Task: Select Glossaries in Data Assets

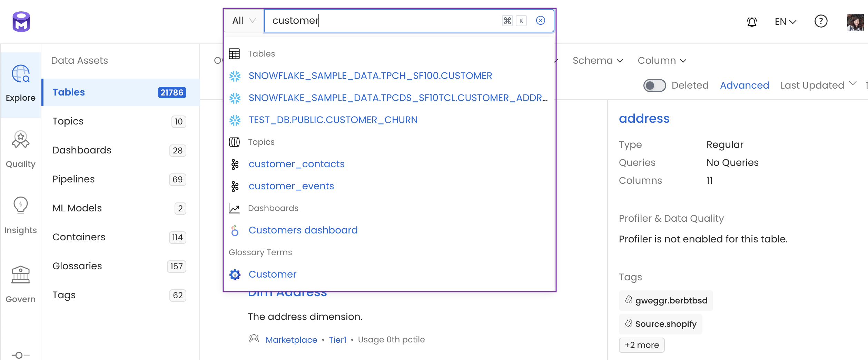Action: (121, 266)
